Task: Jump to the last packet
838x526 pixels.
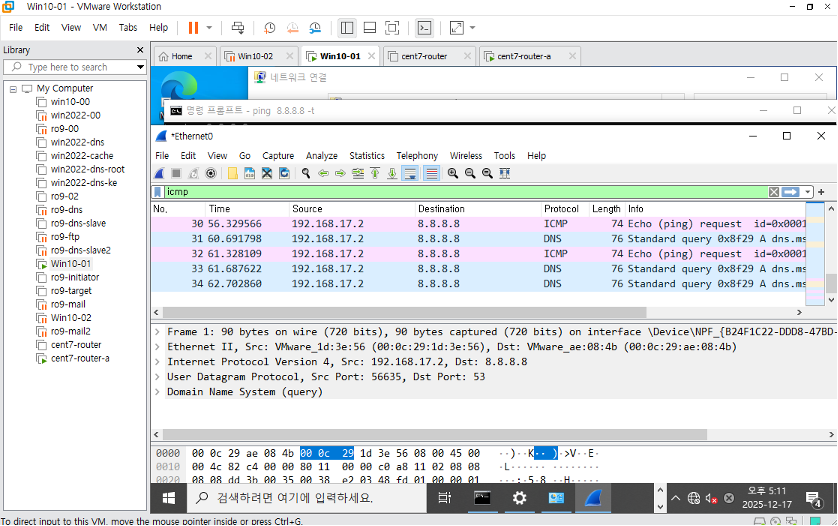Action: coord(392,173)
